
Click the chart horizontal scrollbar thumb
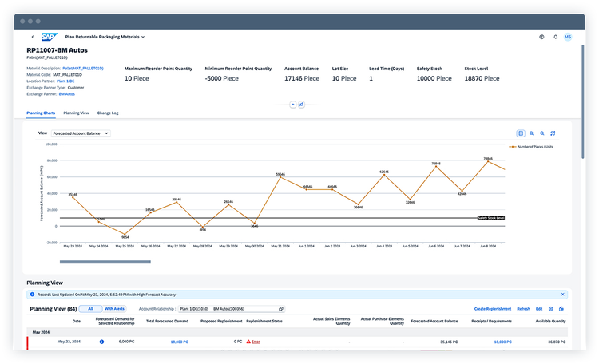point(105,262)
